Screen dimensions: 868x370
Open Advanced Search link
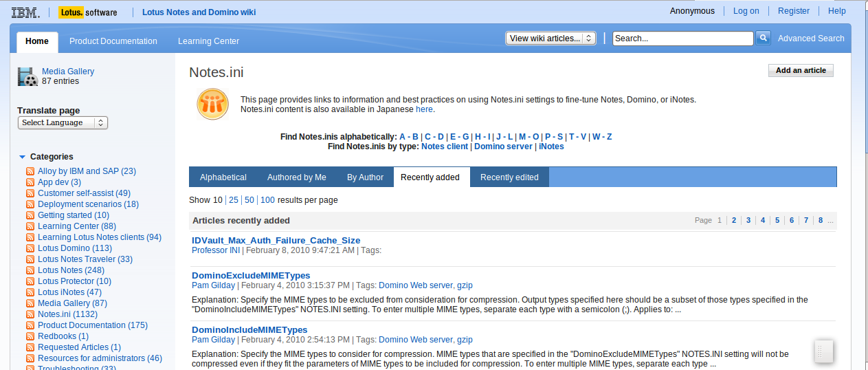click(x=811, y=39)
